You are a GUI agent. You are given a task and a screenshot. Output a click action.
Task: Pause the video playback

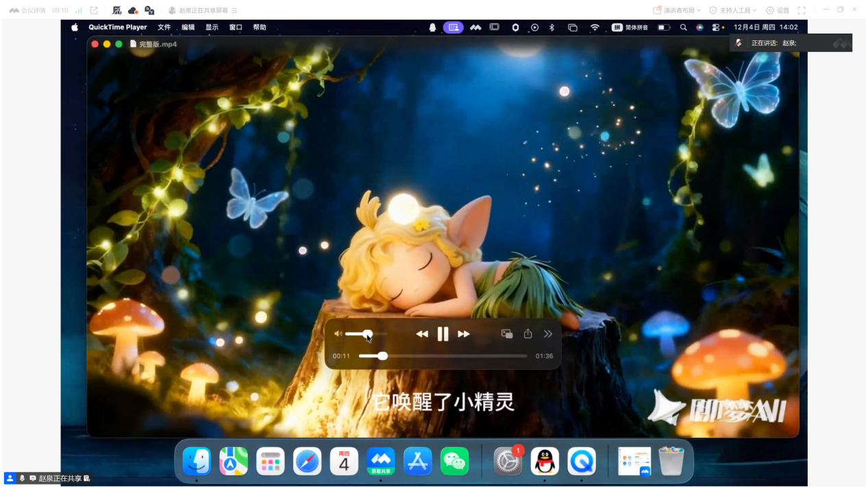click(443, 334)
